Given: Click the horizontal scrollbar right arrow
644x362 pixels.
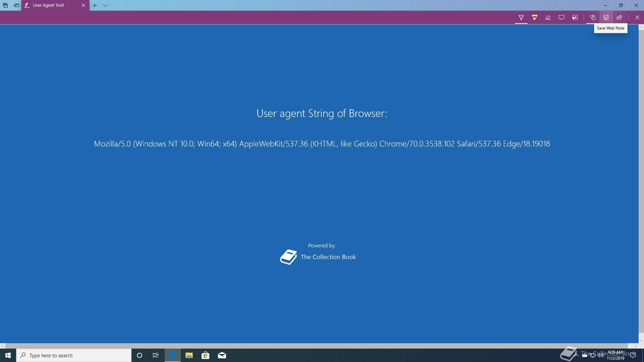Looking at the screenshot, I should [636, 346].
